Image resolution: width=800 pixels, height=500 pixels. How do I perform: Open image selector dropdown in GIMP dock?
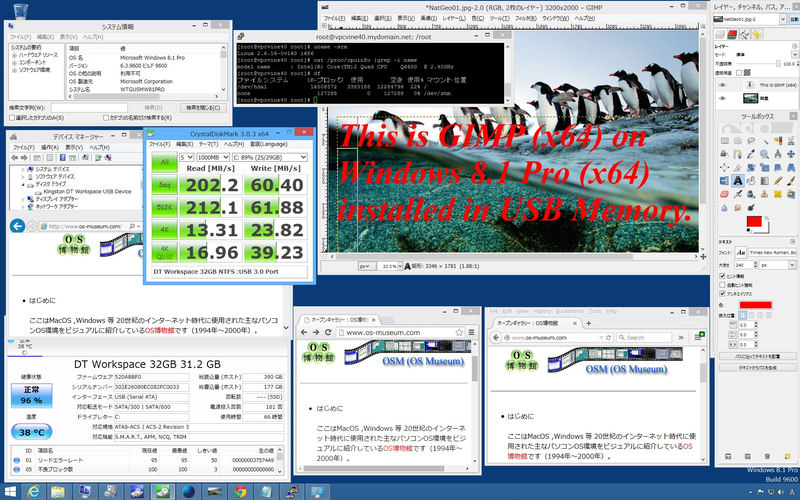pos(783,19)
